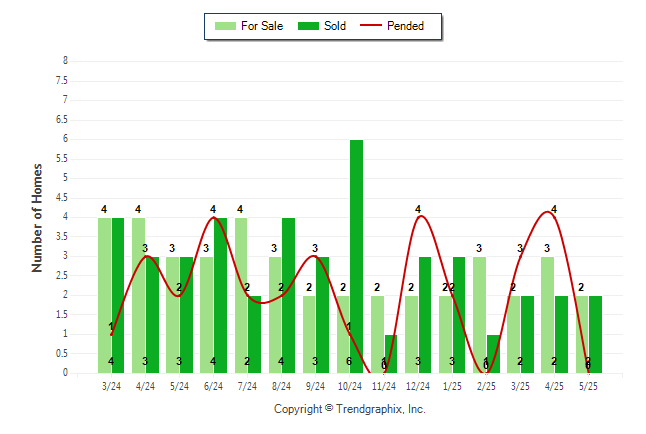Select the 'For Sale' legend label
The width and height of the screenshot is (646, 434).
point(262,26)
